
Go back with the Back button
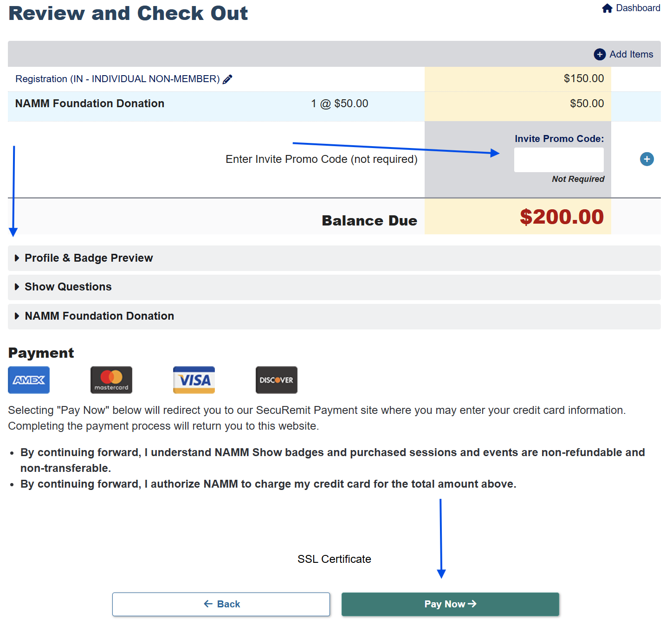click(221, 604)
